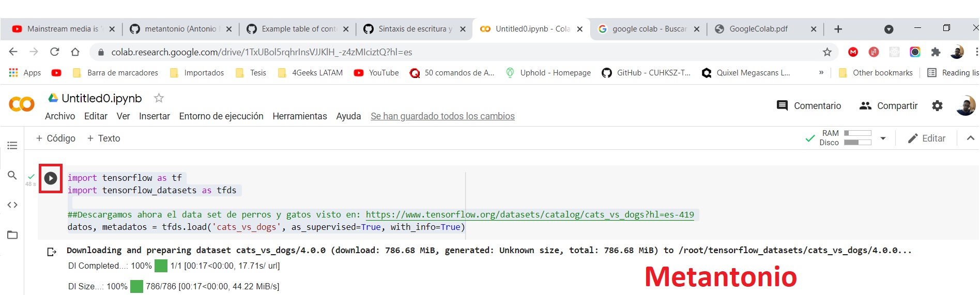Click the red M extension icon
Screen dimensions: 980x295
(853, 52)
